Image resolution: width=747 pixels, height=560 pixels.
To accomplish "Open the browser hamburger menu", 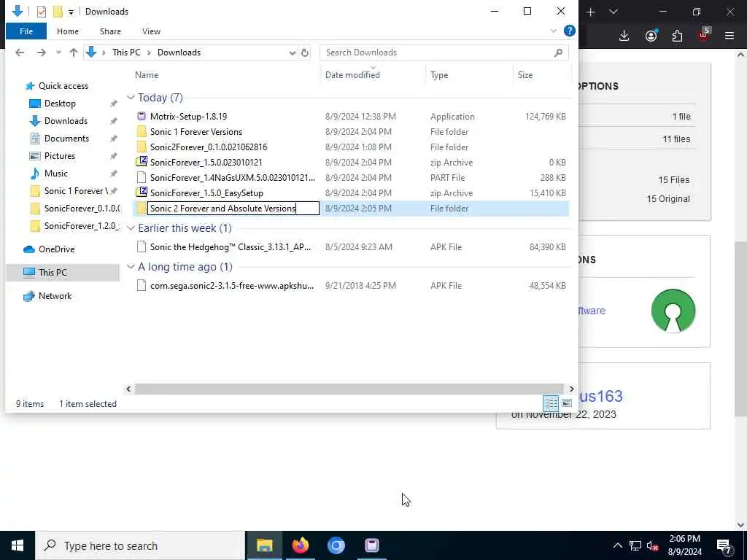I will 729,36.
